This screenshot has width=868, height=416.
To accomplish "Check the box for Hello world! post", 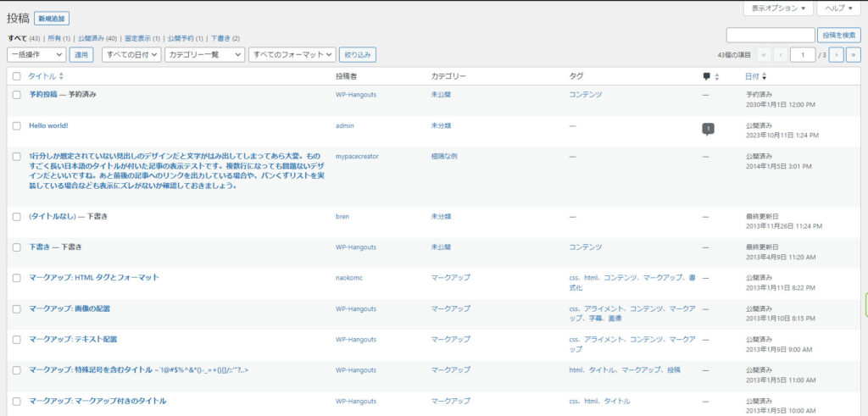I will coord(16,125).
